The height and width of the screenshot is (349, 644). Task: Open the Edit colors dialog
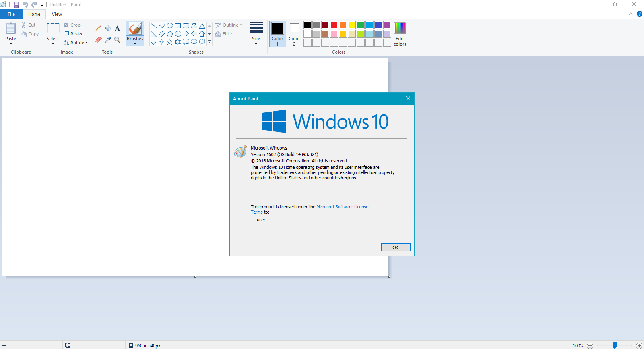click(x=400, y=34)
